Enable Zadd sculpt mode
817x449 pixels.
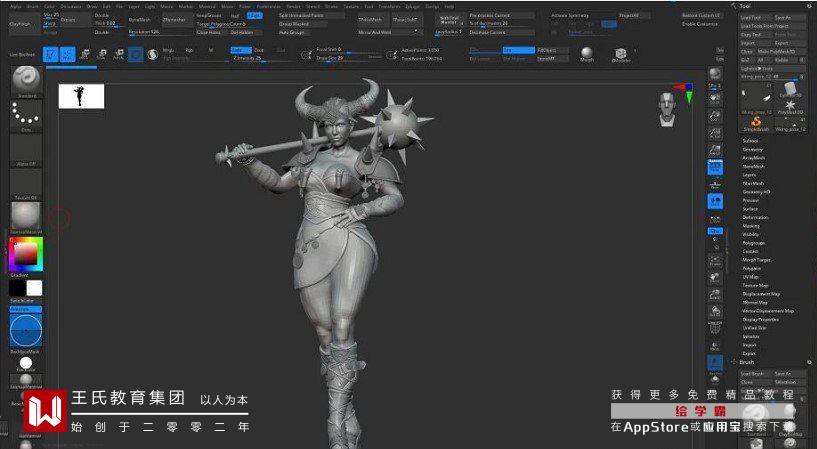[241, 50]
